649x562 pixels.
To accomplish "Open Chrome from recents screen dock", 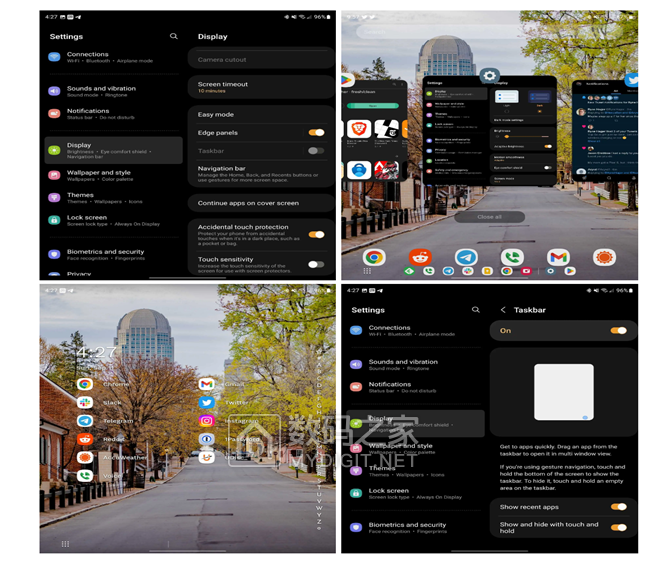I will [x=374, y=257].
